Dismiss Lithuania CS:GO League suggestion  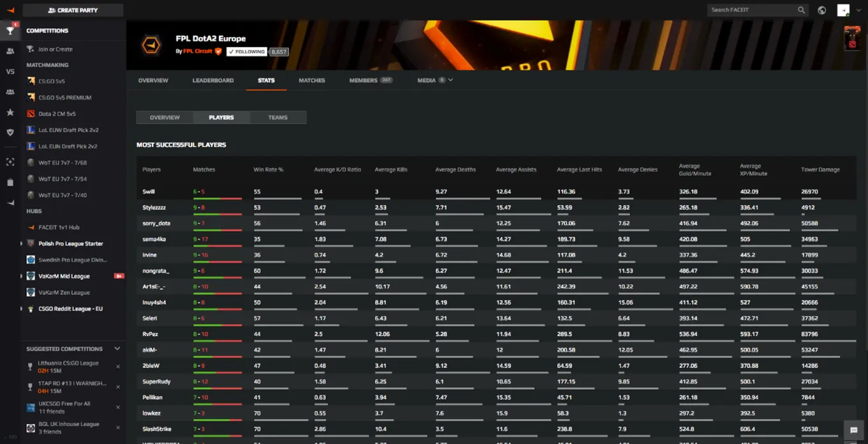118,367
